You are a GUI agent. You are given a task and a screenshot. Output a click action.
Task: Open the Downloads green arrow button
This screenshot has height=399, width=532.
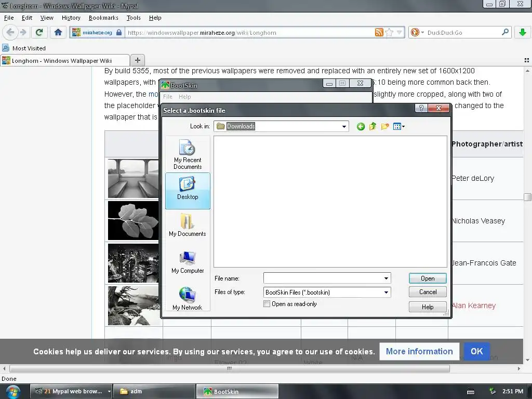click(x=522, y=32)
